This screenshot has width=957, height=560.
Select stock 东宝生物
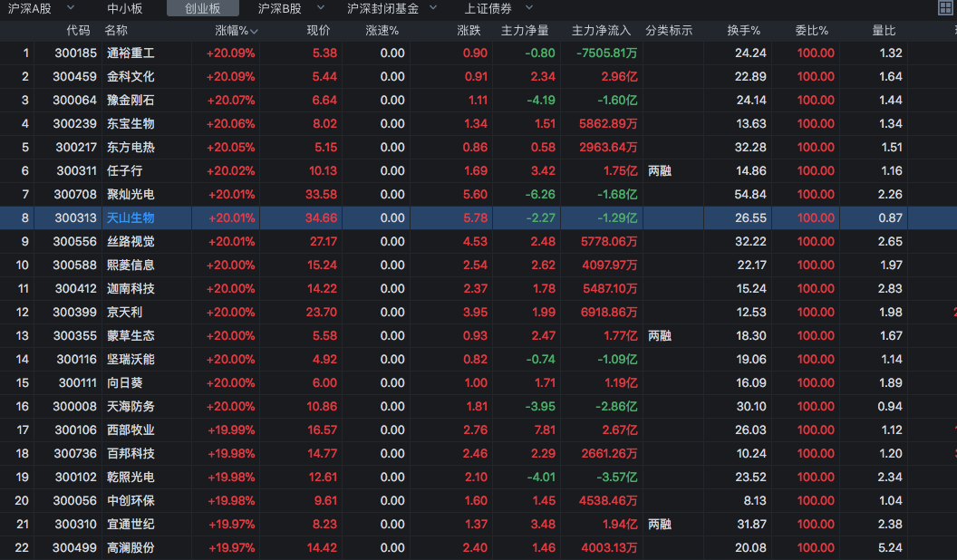[130, 124]
